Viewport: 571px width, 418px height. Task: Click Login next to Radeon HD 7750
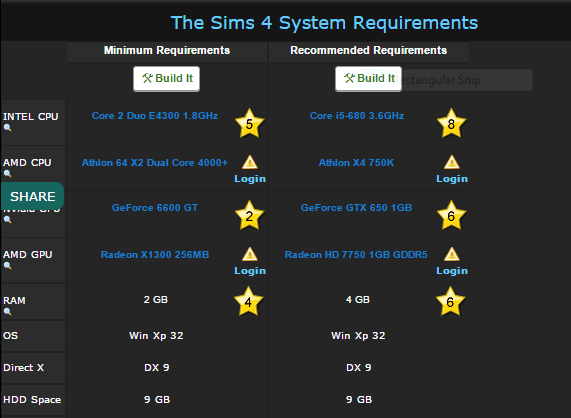click(452, 271)
